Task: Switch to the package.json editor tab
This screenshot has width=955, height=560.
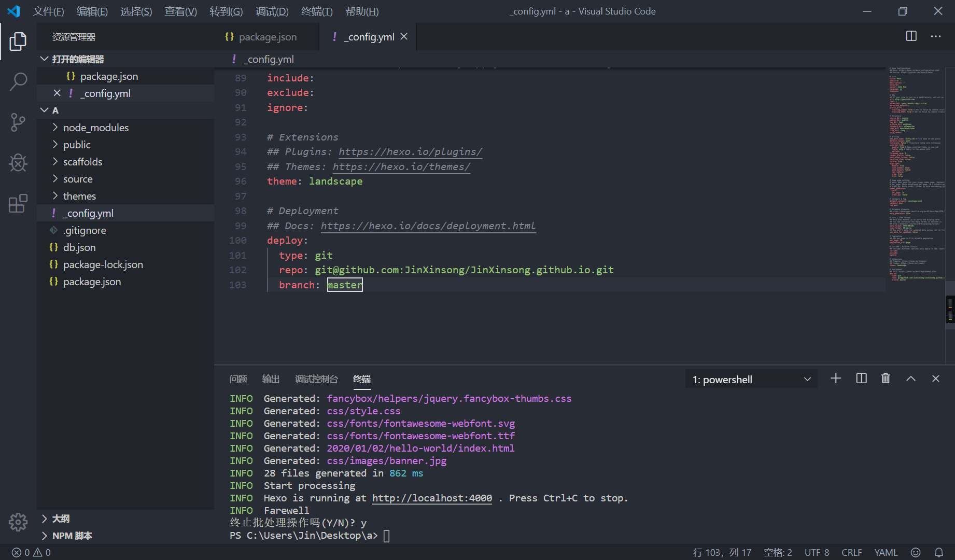Action: coord(267,37)
